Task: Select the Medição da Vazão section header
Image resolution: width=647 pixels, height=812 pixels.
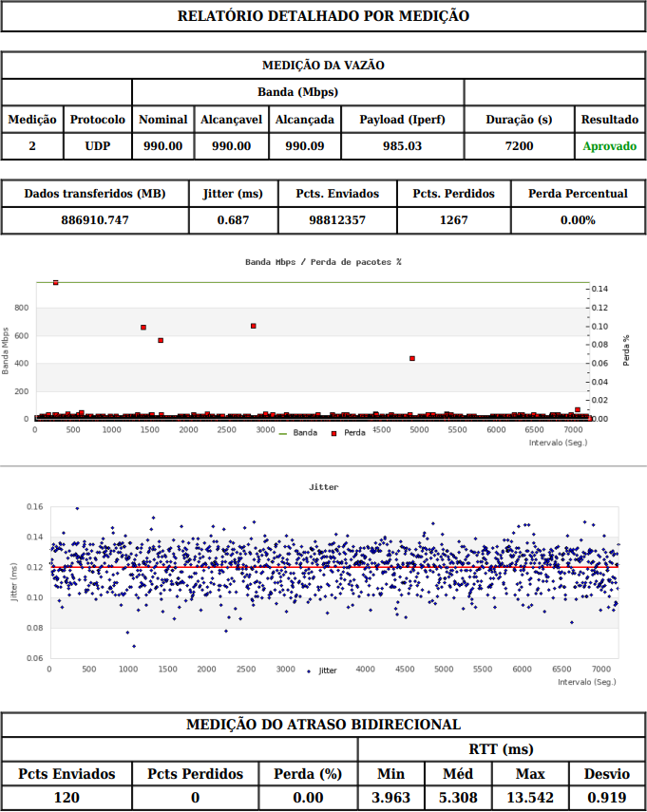Action: click(x=323, y=65)
